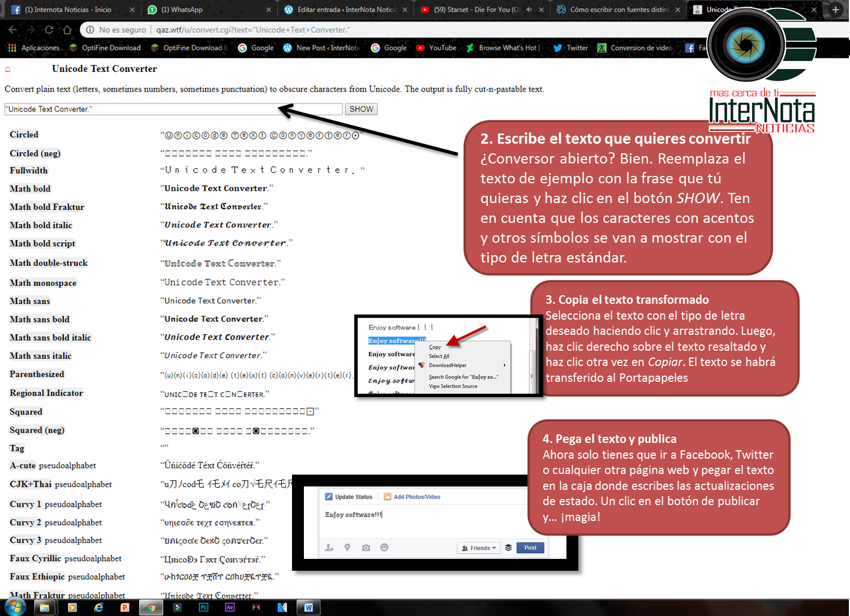Click the emoji smiley icon in composer
850x616 pixels.
pos(384,548)
